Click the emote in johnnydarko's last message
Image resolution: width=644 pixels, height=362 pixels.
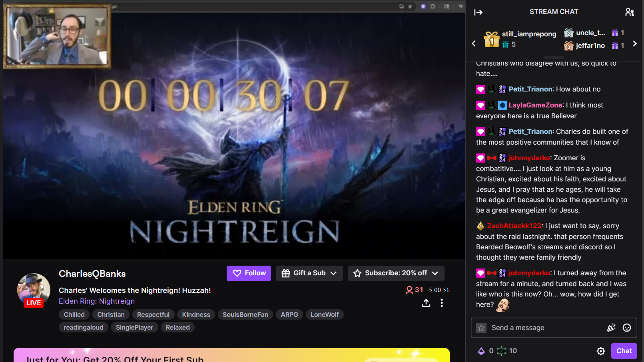503,305
